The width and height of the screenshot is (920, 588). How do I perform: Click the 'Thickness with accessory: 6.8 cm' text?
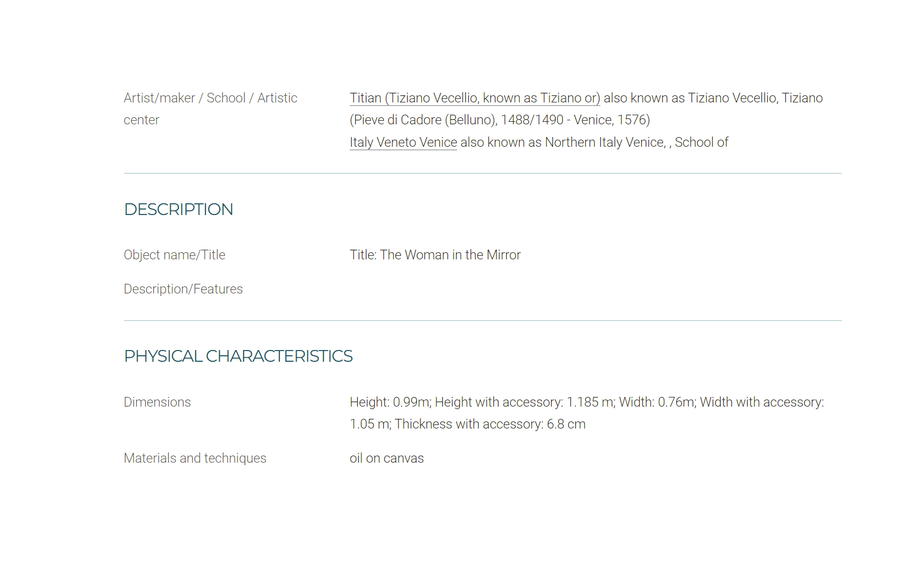click(x=490, y=424)
